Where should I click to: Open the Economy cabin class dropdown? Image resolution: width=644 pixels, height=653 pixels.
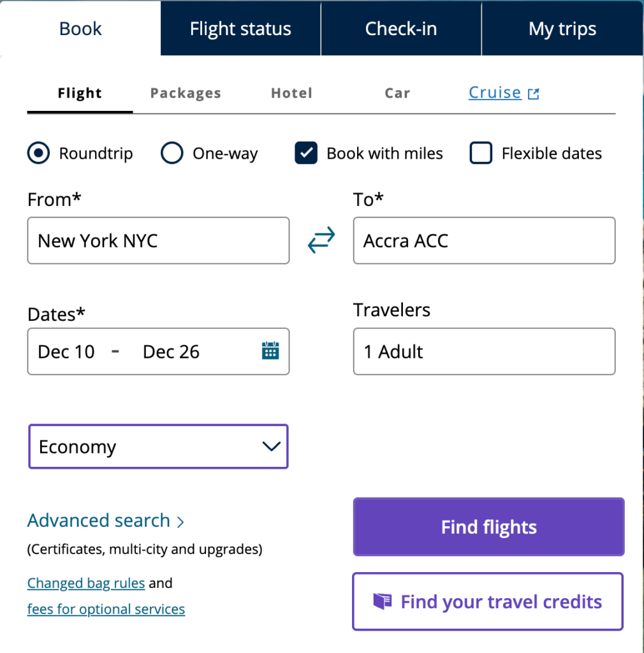(x=158, y=446)
